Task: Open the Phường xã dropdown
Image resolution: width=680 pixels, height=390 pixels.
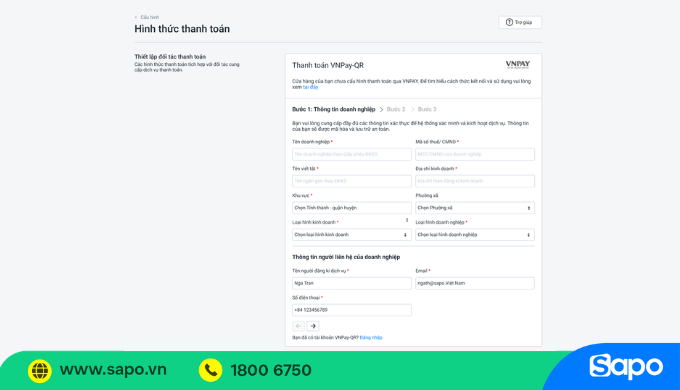Action: tap(475, 208)
